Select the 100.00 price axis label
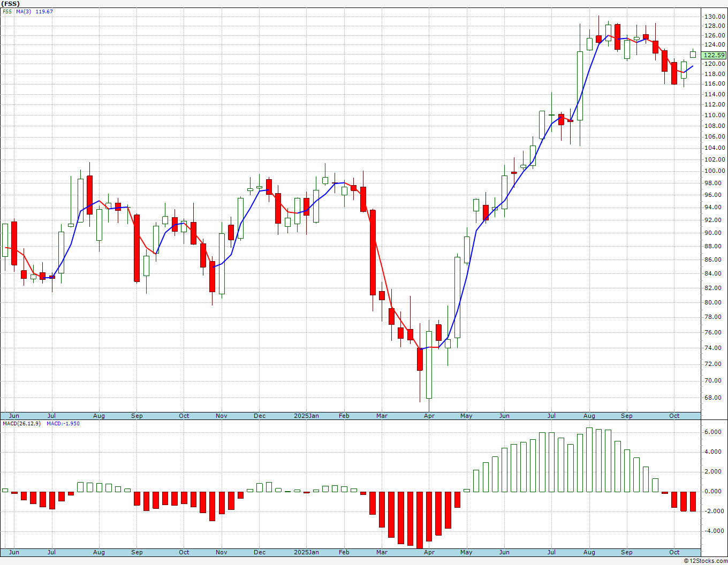 (715, 171)
